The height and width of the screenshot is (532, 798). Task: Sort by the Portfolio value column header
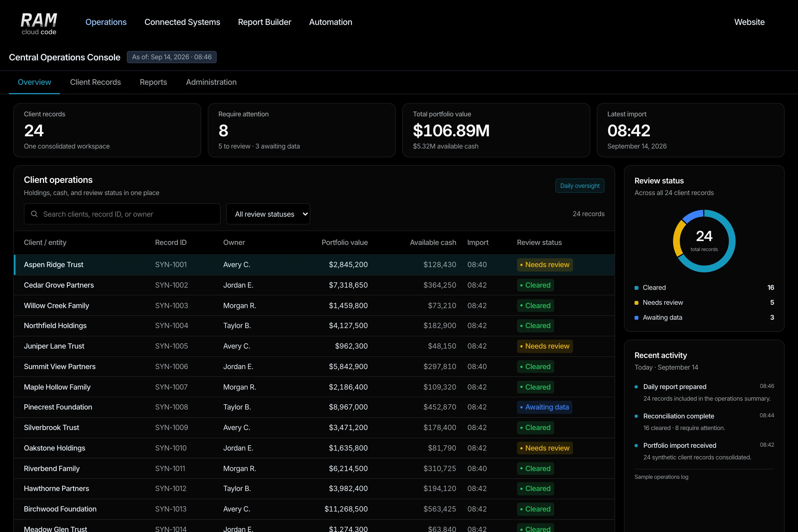(344, 242)
